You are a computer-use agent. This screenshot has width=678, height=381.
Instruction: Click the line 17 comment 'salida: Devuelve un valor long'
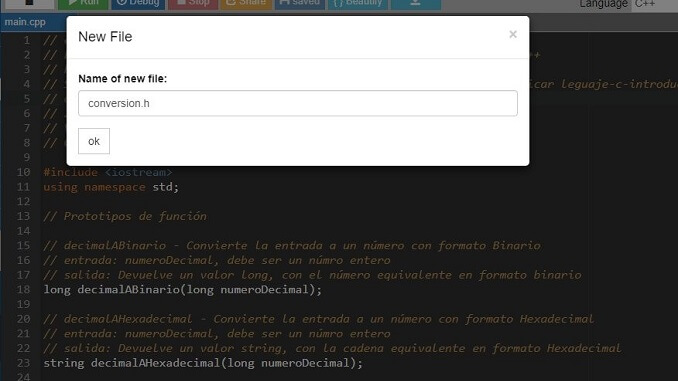coord(312,275)
